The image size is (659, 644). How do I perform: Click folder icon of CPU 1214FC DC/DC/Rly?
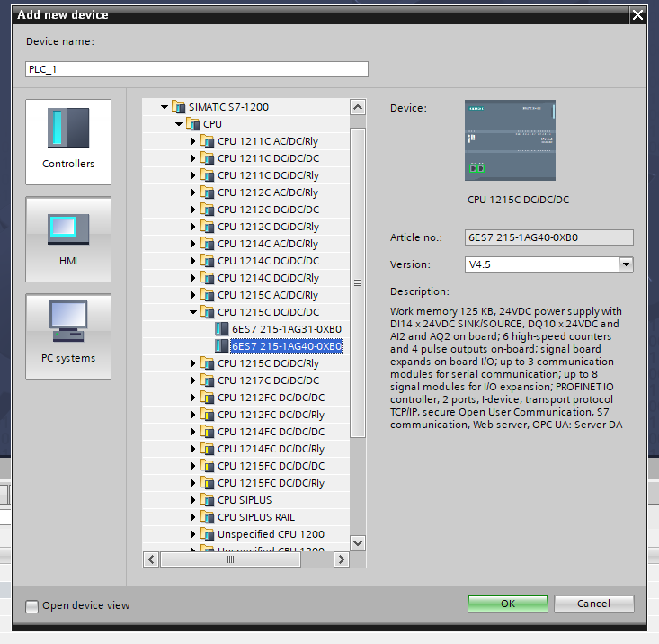point(207,449)
